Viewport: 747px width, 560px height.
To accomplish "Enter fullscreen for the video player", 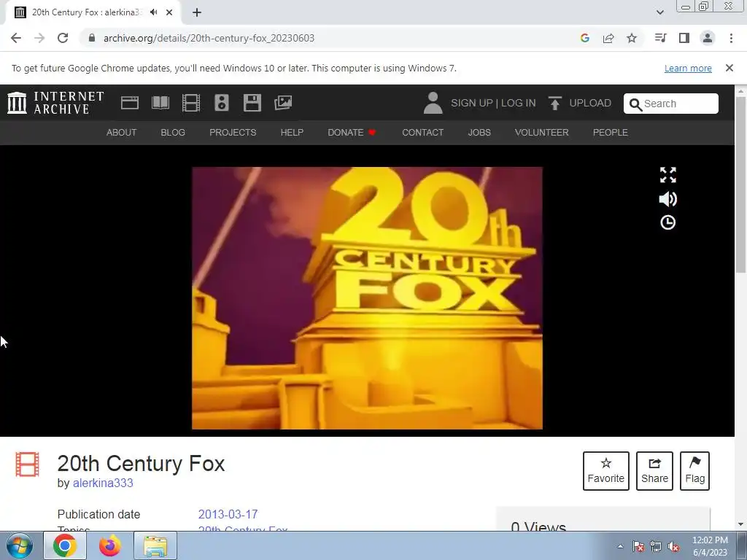I will 668,175.
